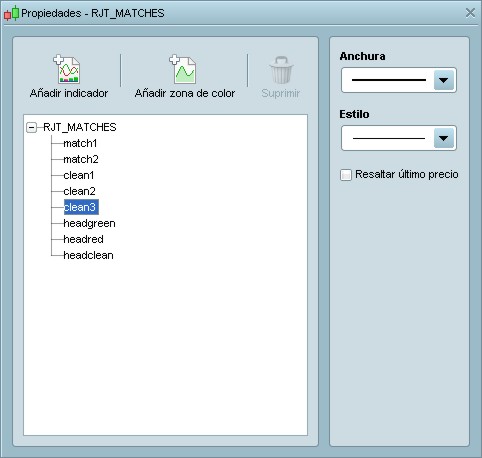Click the Suprimir trash can icon

(281, 70)
